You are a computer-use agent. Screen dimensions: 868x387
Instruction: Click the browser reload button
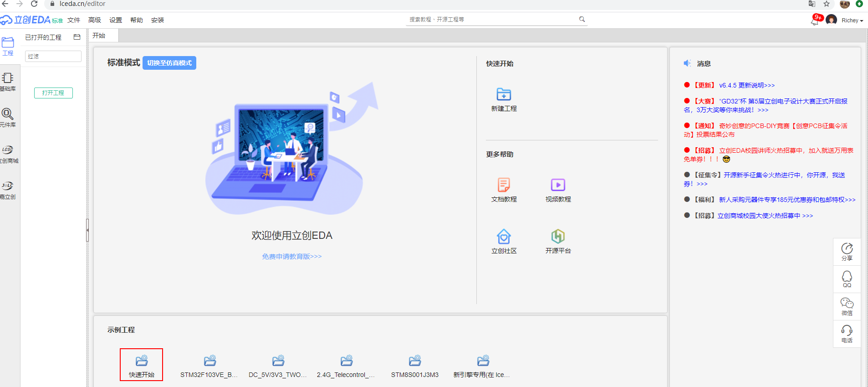tap(34, 4)
